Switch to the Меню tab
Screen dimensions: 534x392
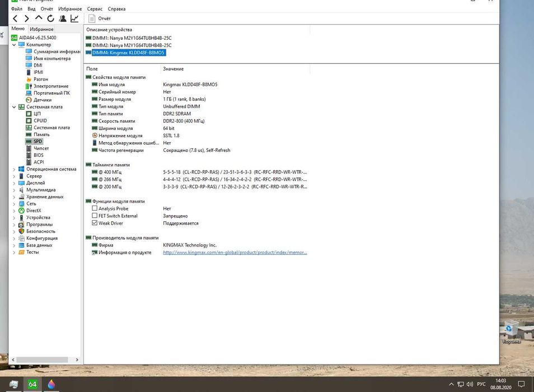point(18,29)
